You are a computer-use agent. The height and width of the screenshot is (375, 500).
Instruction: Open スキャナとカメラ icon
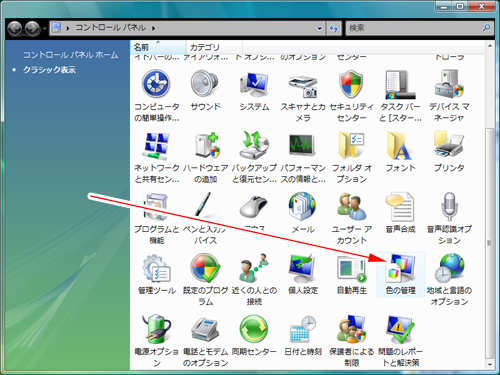coord(303,86)
